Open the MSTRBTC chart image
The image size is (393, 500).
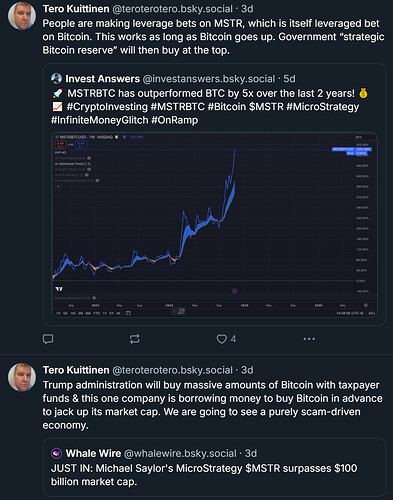coord(215,225)
